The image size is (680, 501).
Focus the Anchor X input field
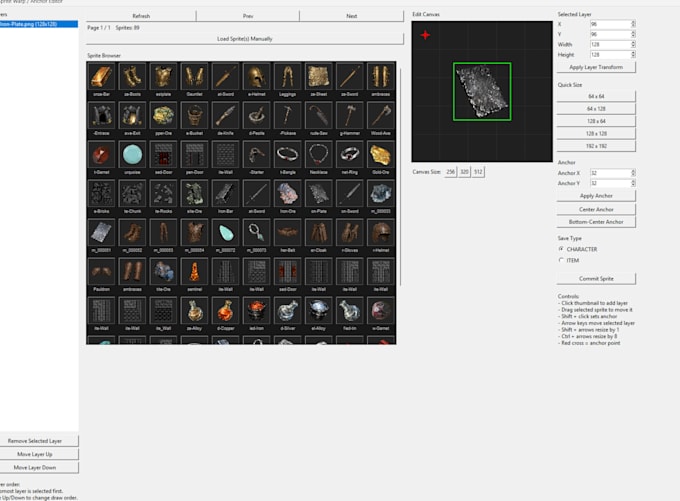pos(610,173)
